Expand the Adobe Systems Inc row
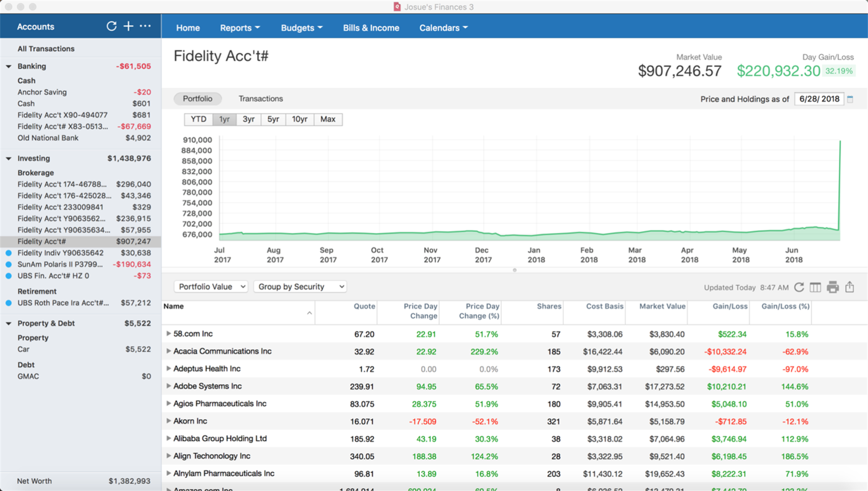Screen dimensions: 868x491 click(x=168, y=386)
